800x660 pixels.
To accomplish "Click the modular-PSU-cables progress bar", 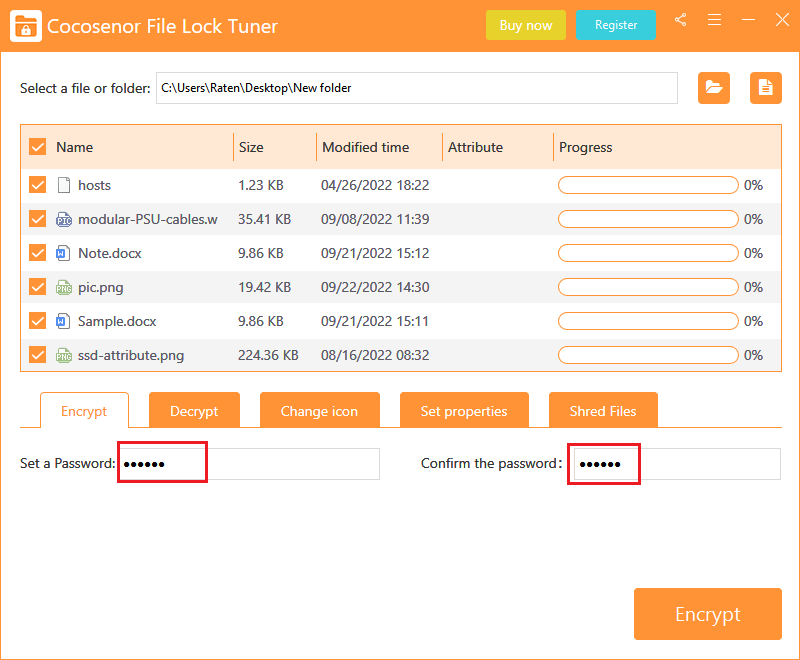I will 648,219.
